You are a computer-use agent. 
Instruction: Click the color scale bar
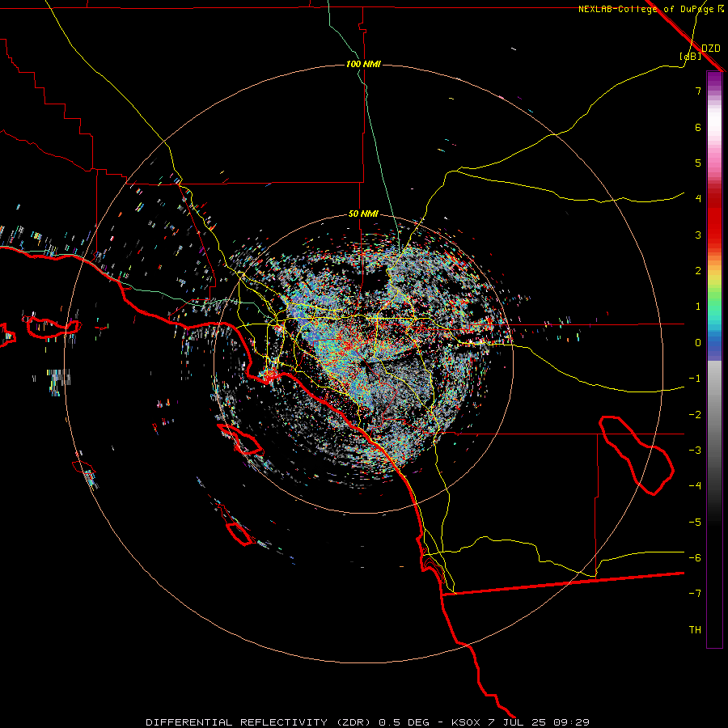(714, 359)
